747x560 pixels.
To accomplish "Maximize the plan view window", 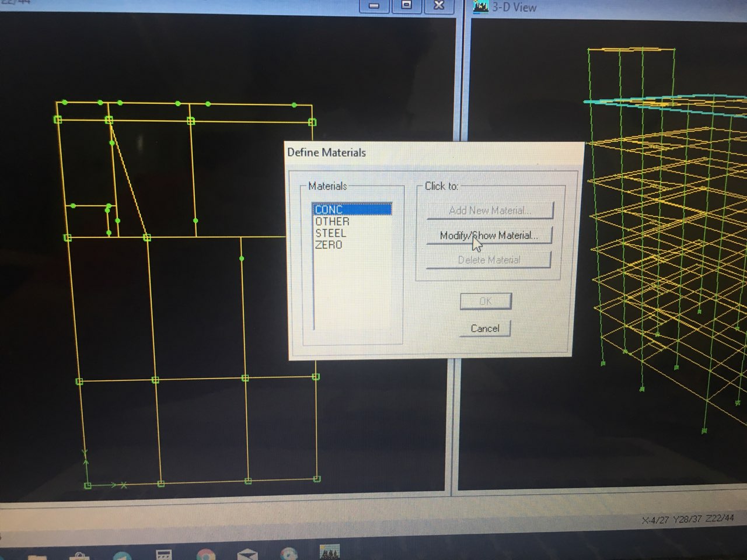I will (x=407, y=5).
